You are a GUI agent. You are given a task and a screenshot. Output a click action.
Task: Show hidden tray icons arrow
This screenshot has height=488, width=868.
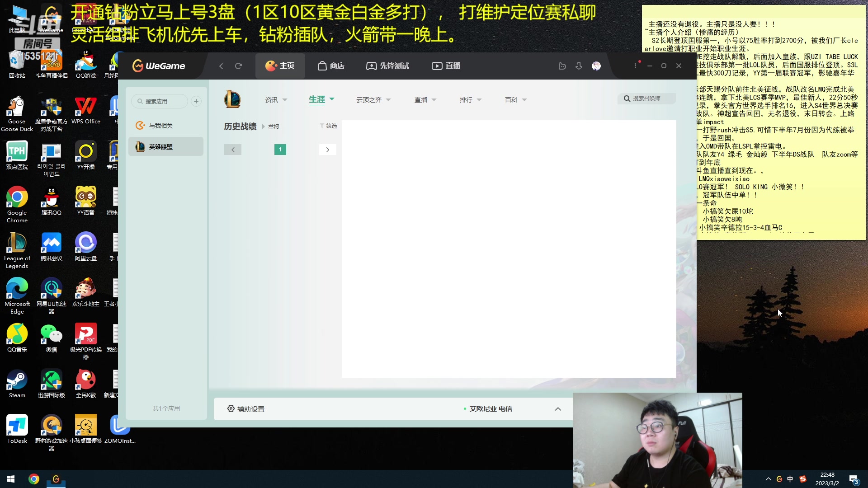pos(769,479)
